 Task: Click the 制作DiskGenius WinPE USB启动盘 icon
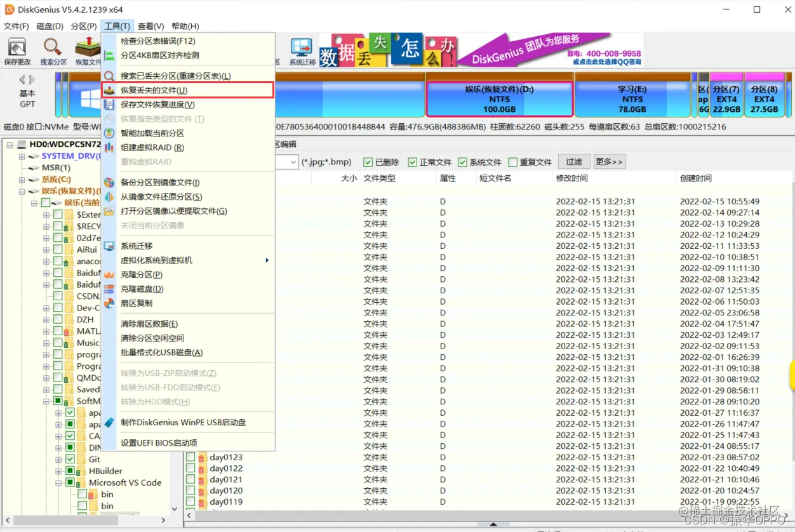tap(110, 422)
